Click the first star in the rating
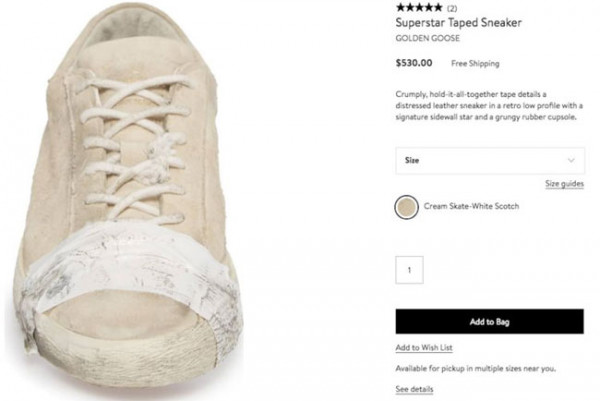This screenshot has height=401, width=600. pyautogui.click(x=400, y=8)
